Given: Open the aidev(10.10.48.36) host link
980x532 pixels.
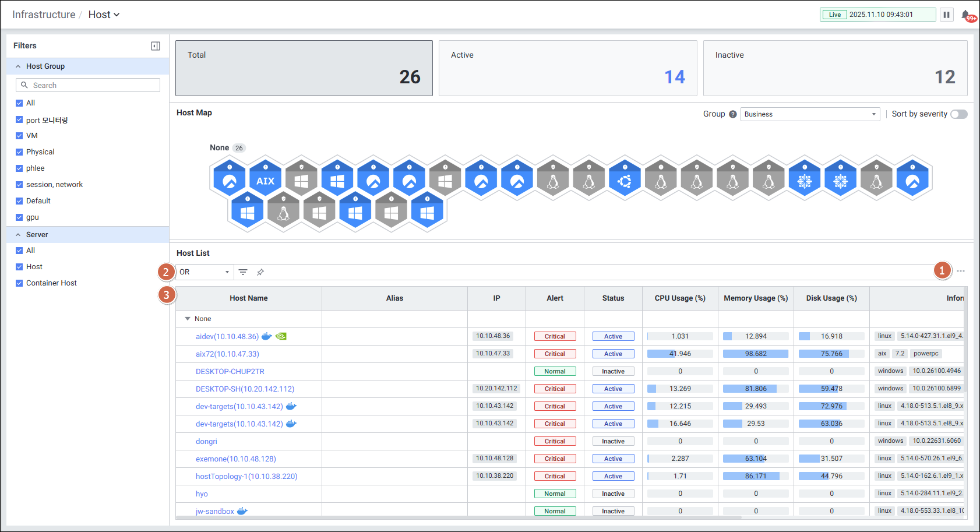Looking at the screenshot, I should click(227, 337).
